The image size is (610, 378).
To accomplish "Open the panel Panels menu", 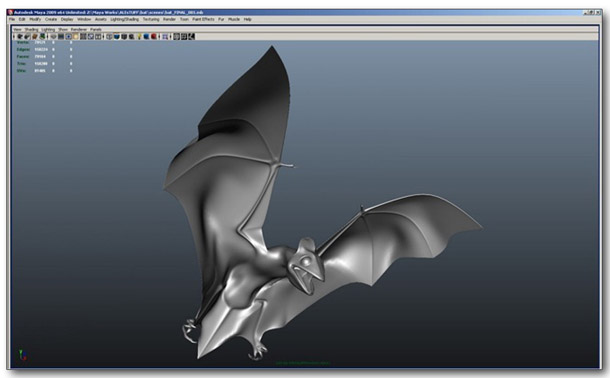I will (96, 30).
